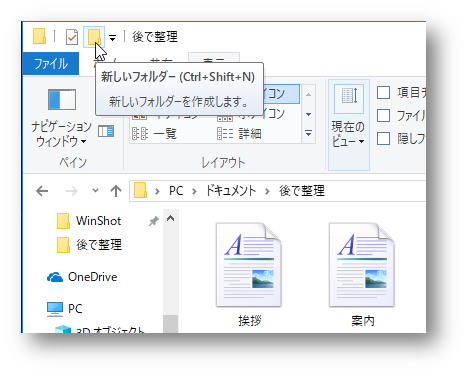Select 後で整理 folder in the navigation pane

[98, 245]
